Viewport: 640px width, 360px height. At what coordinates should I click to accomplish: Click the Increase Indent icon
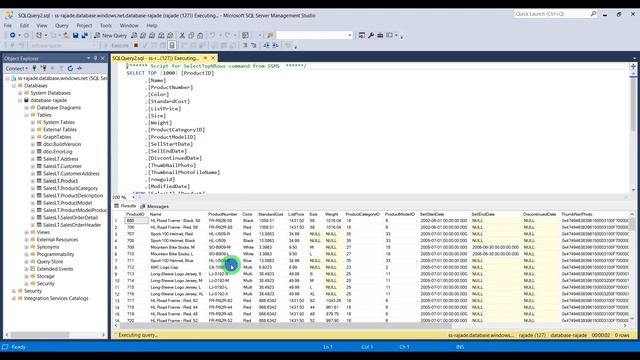coord(275,45)
